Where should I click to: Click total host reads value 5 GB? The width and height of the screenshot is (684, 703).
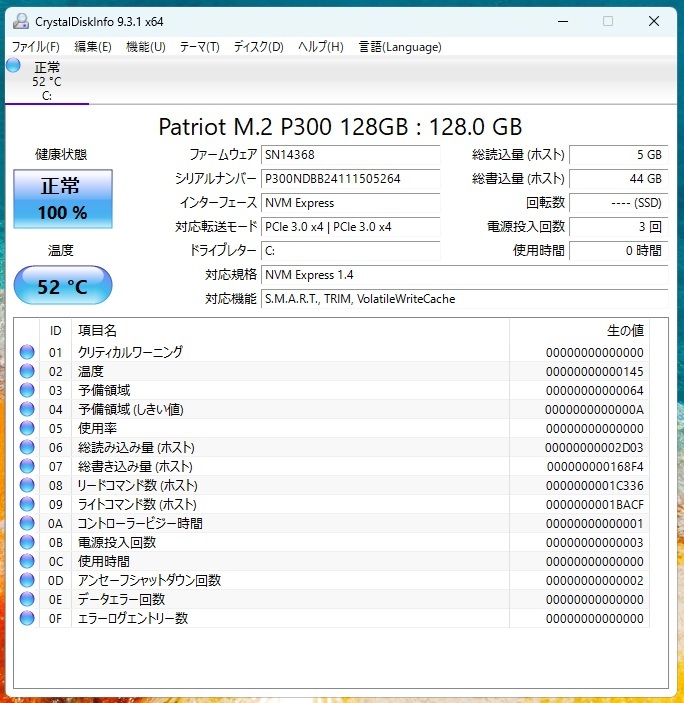coord(619,155)
